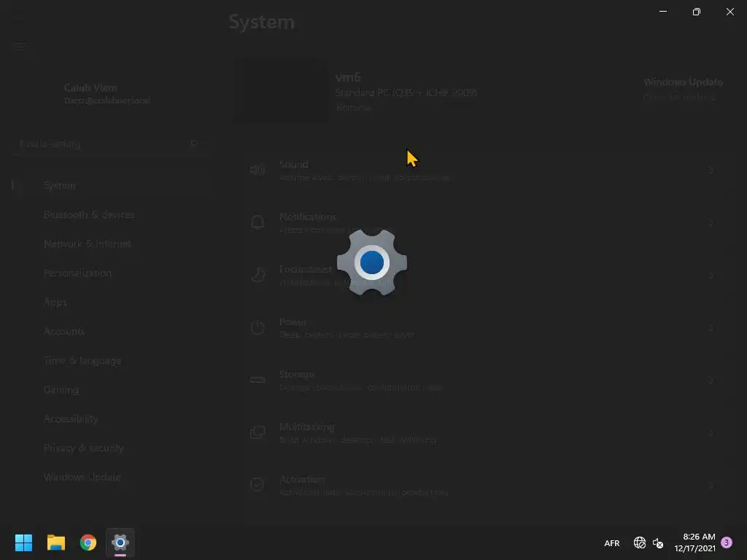Click the Settings gear taskbar icon
Image resolution: width=747 pixels, height=560 pixels.
point(120,542)
